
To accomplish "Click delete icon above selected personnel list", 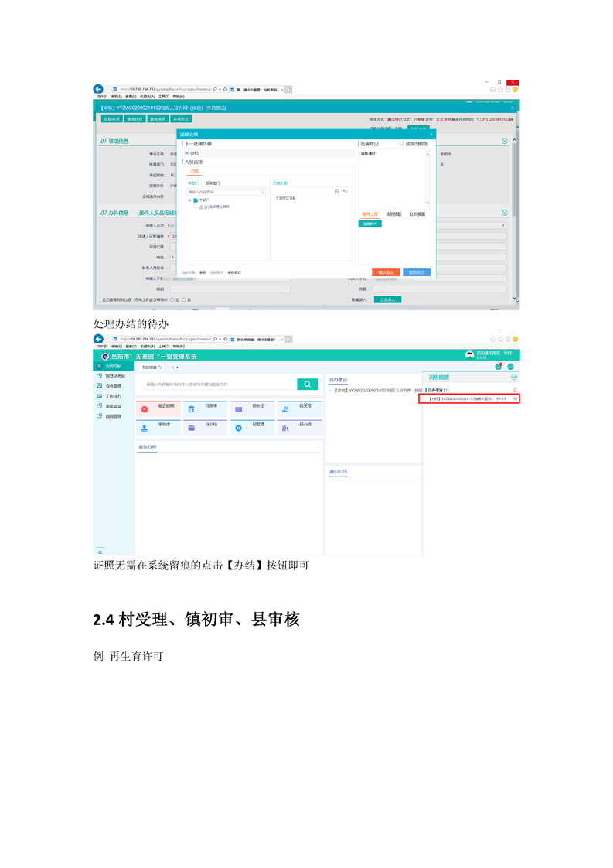I will (336, 191).
